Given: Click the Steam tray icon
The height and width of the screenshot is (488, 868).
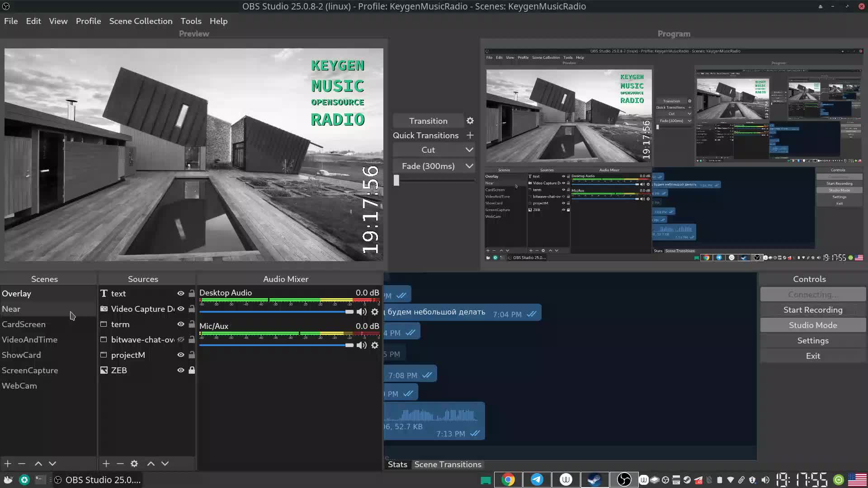Looking at the screenshot, I should 687,480.
